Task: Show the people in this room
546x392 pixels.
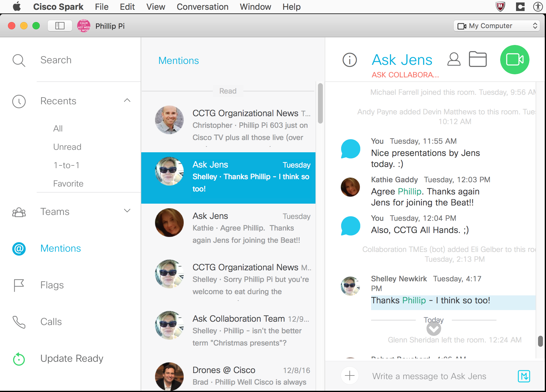Action: 454,59
